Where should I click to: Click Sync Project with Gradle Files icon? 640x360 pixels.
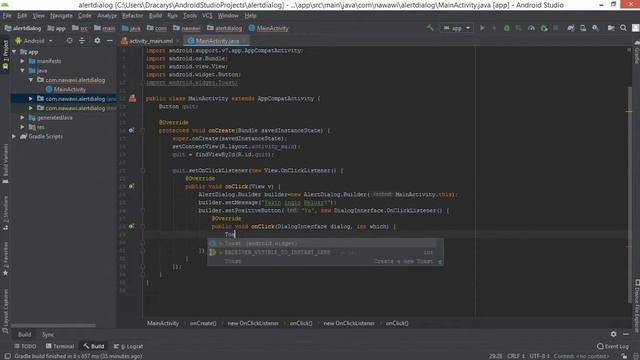click(x=571, y=28)
